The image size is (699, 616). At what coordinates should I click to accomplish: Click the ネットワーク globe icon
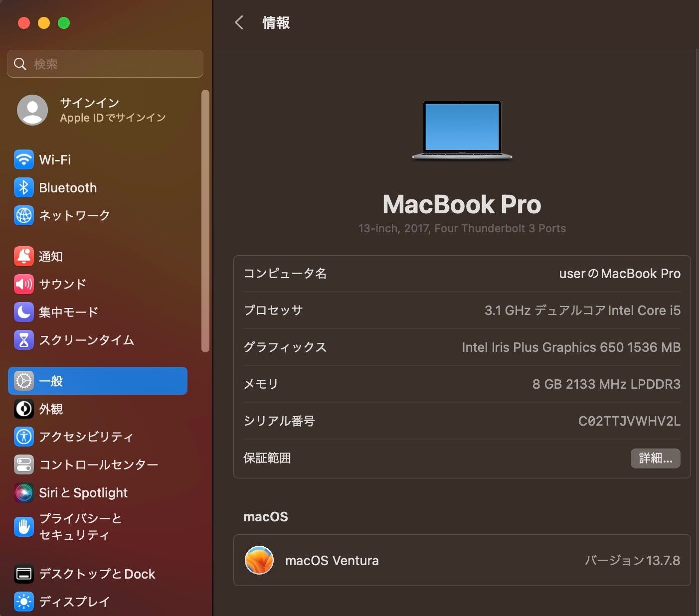point(24,216)
